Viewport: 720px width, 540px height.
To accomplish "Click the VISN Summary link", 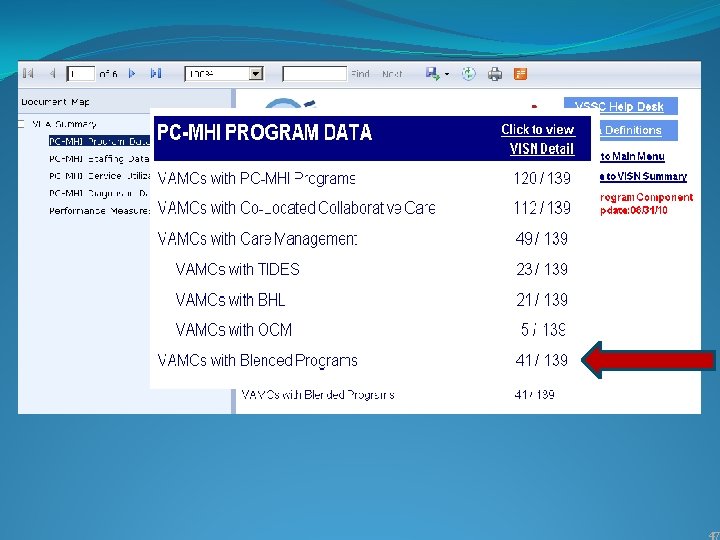I will (x=643, y=176).
